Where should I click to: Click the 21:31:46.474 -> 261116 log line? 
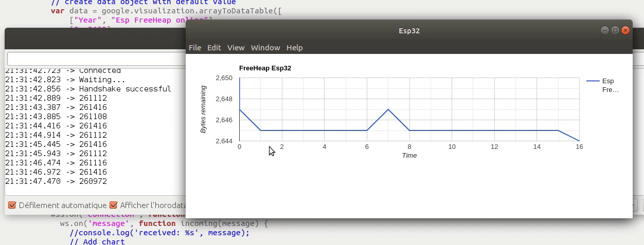[56, 163]
